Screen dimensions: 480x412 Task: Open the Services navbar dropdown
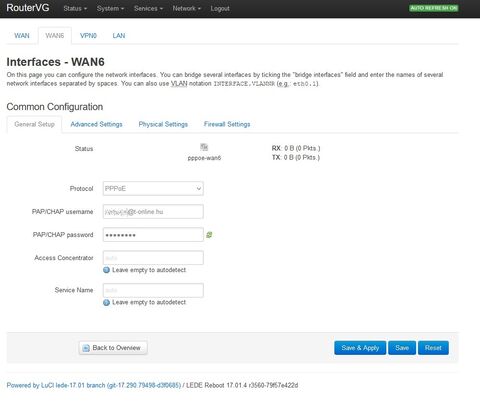148,8
